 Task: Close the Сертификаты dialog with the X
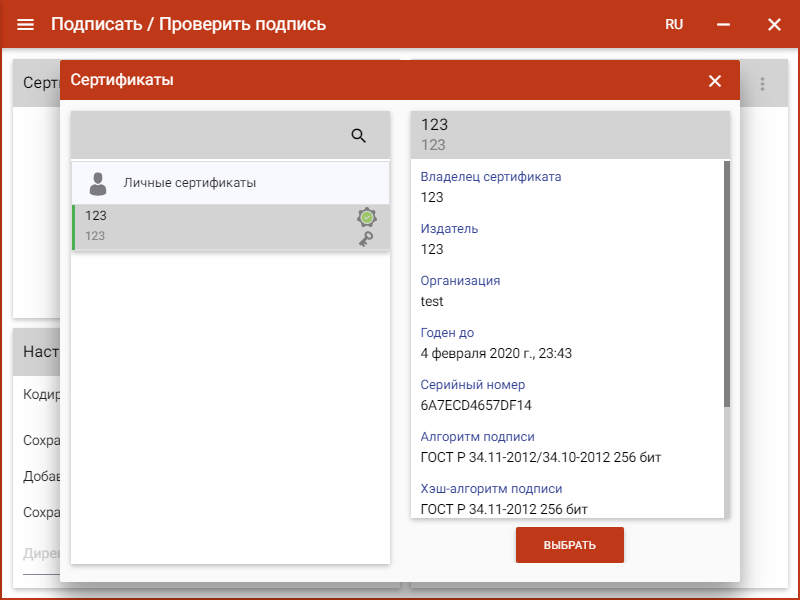click(715, 81)
